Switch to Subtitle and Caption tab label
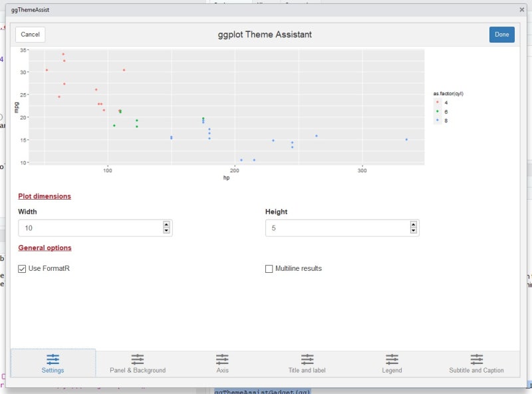The height and width of the screenshot is (394, 532). 476,370
